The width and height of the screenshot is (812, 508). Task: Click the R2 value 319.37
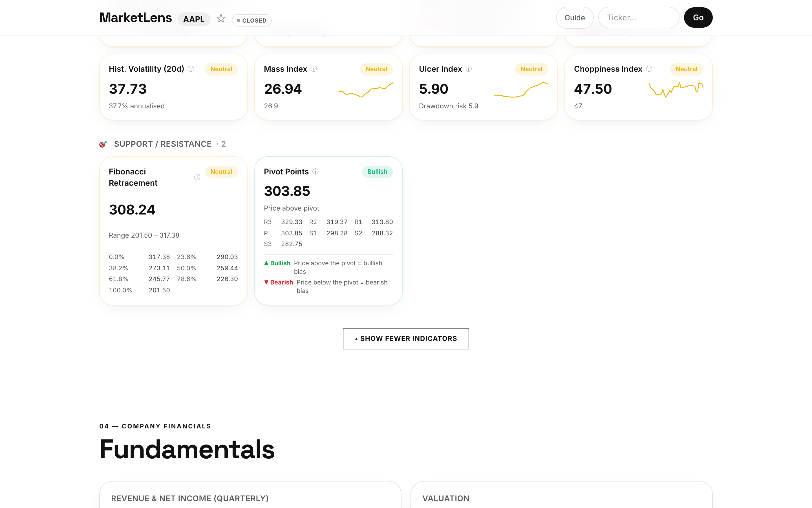tap(337, 222)
